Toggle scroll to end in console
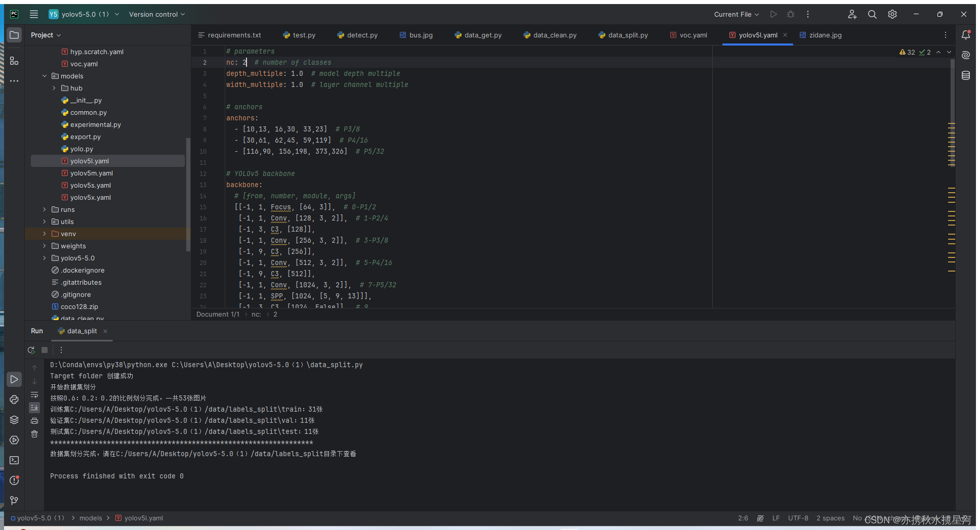 34,407
